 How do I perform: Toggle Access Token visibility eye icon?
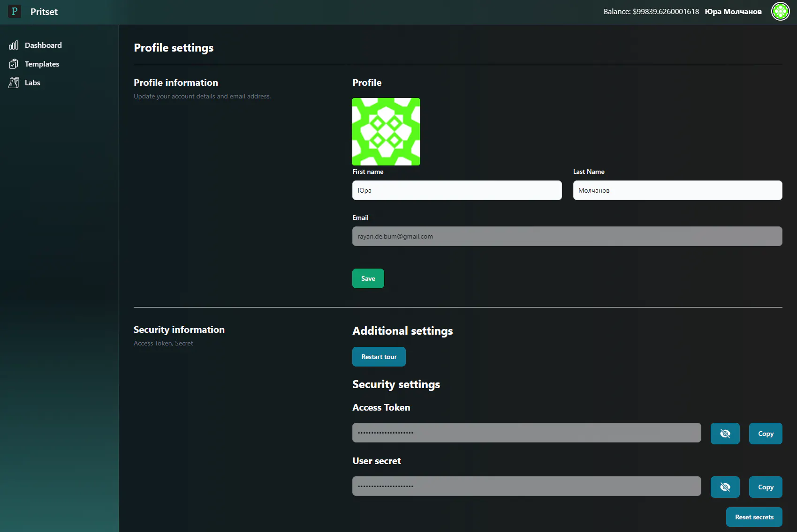coord(725,434)
